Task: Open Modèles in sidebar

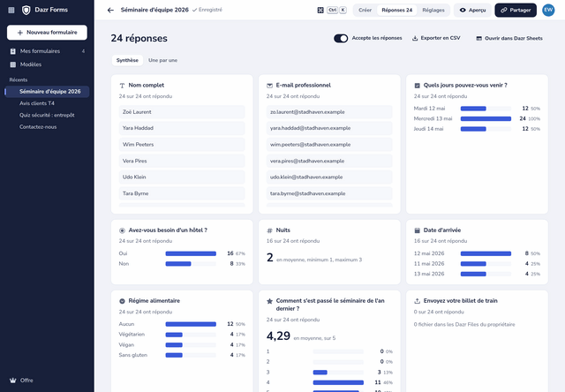Action: pyautogui.click(x=47, y=64)
